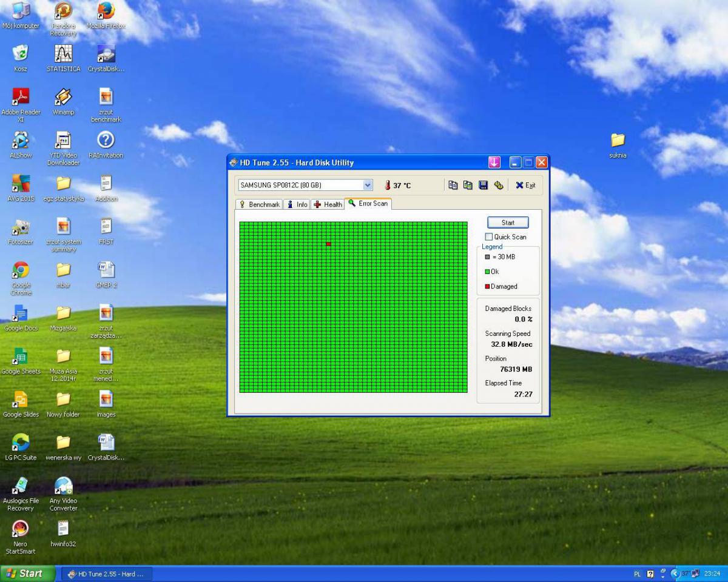Screen dimensions: 728x582
Task: Select Any Video Converter desktop icon
Action: pyautogui.click(x=63, y=493)
